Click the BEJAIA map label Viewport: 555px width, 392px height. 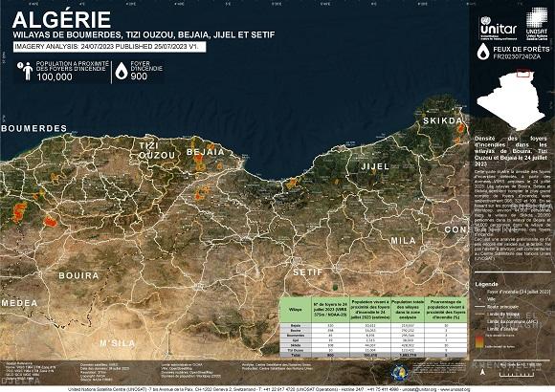tap(206, 152)
